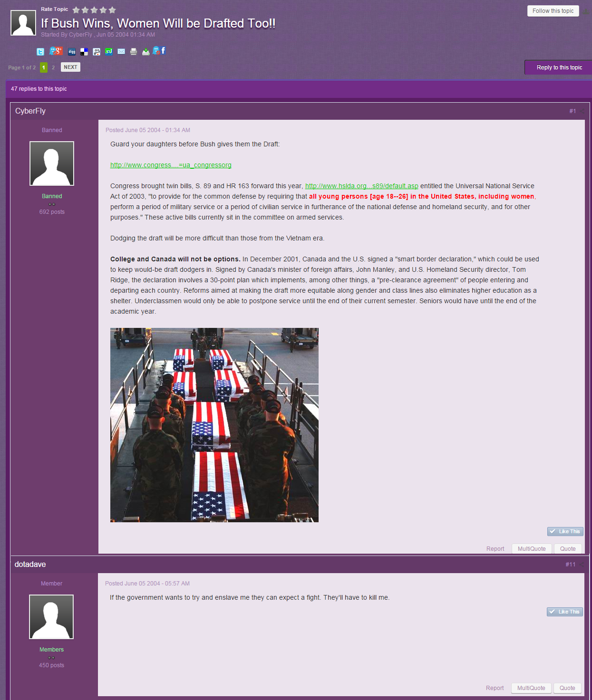Open CyberFly username in post header
592x700 pixels.
pos(30,111)
